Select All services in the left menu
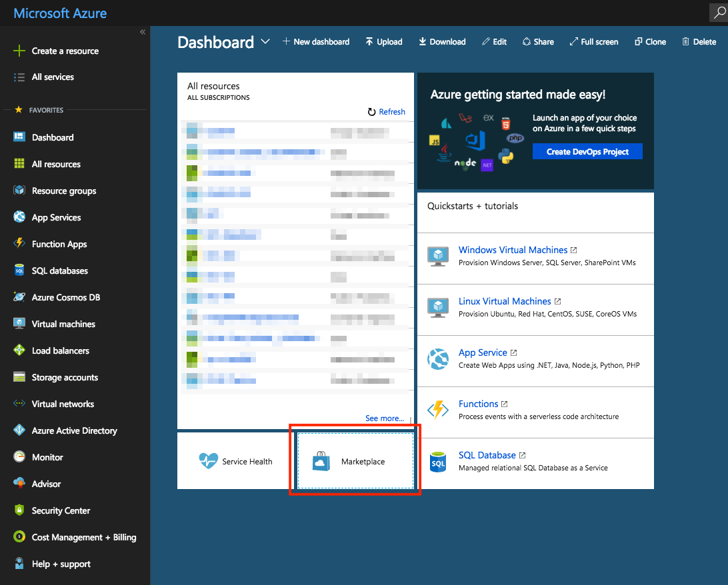This screenshot has height=585, width=728. [53, 77]
